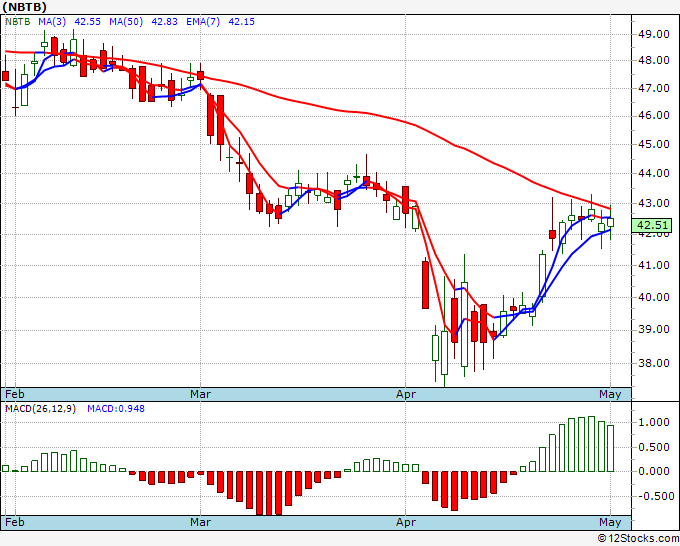The image size is (680, 546).
Task: Click the 48.00 price axis label
Action: (654, 60)
